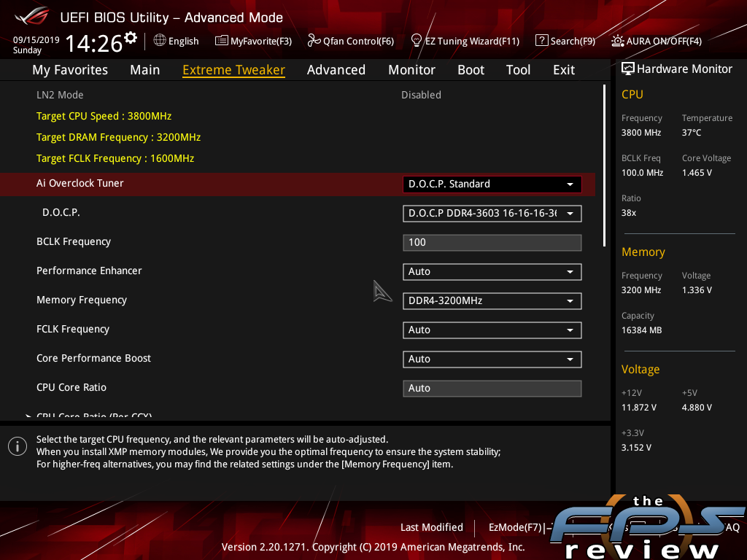Image resolution: width=747 pixels, height=560 pixels.
Task: Open the Tool tab
Action: 518,69
